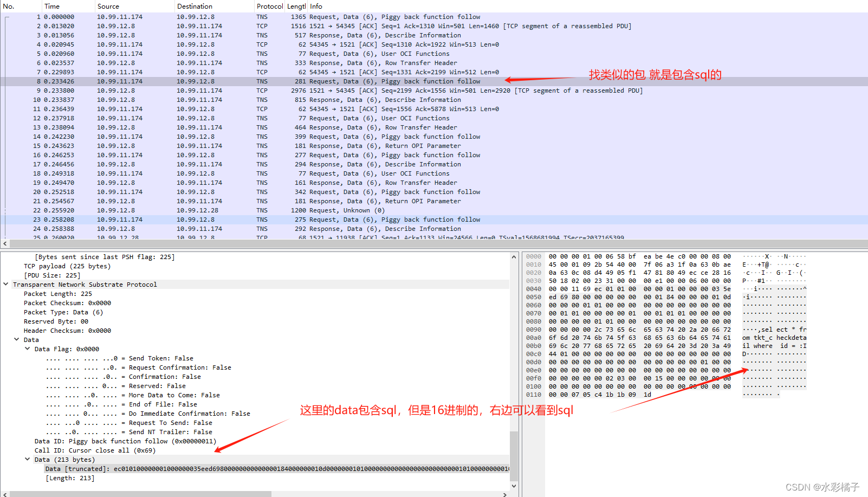This screenshot has height=497, width=868.
Task: Select packet 23 with length 275
Action: click(x=434, y=220)
